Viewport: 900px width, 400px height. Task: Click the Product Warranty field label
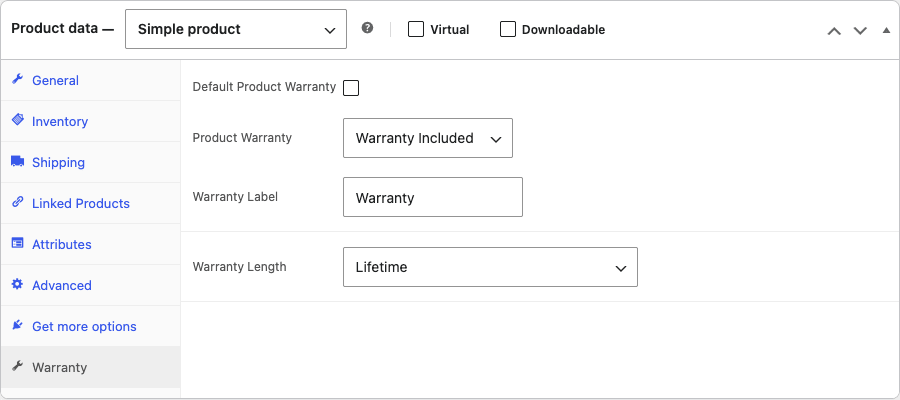tap(242, 138)
